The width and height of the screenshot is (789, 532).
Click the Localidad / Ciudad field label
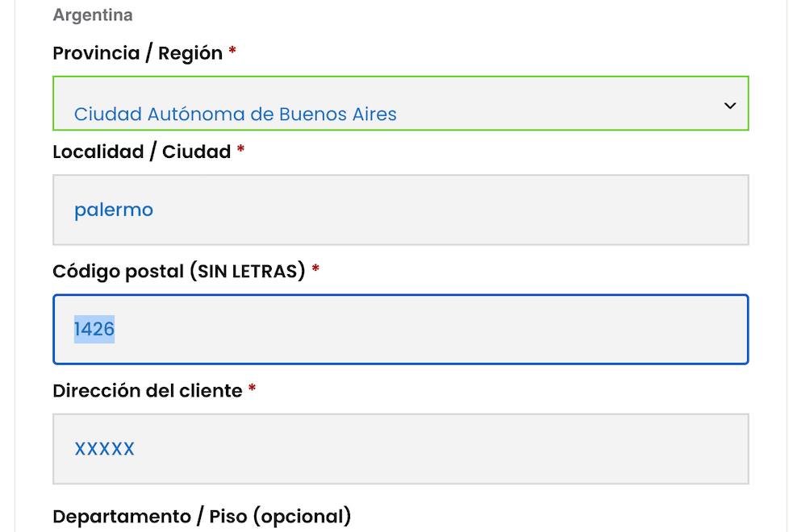[x=142, y=152]
